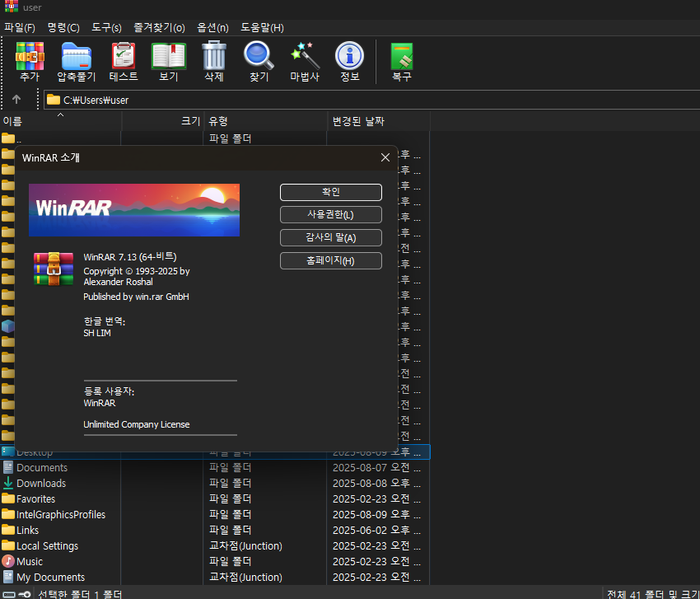Click the My Documents junction icon
Viewport: 700px width, 599px height.
click(x=8, y=577)
